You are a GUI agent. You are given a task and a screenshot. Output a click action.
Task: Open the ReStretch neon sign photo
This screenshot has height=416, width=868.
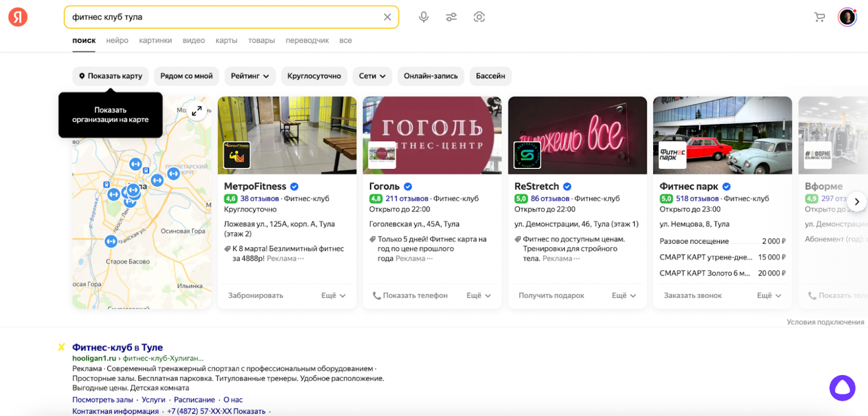point(578,135)
